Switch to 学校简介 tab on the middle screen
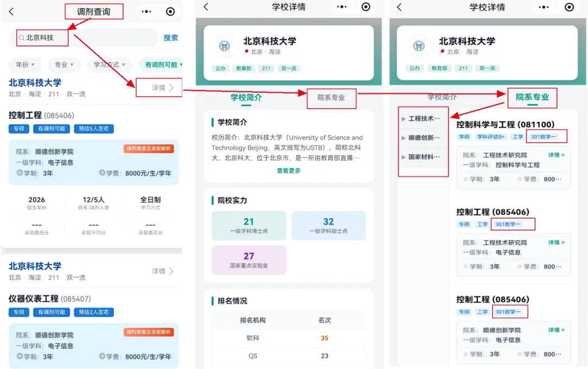588x369 pixels. click(246, 98)
